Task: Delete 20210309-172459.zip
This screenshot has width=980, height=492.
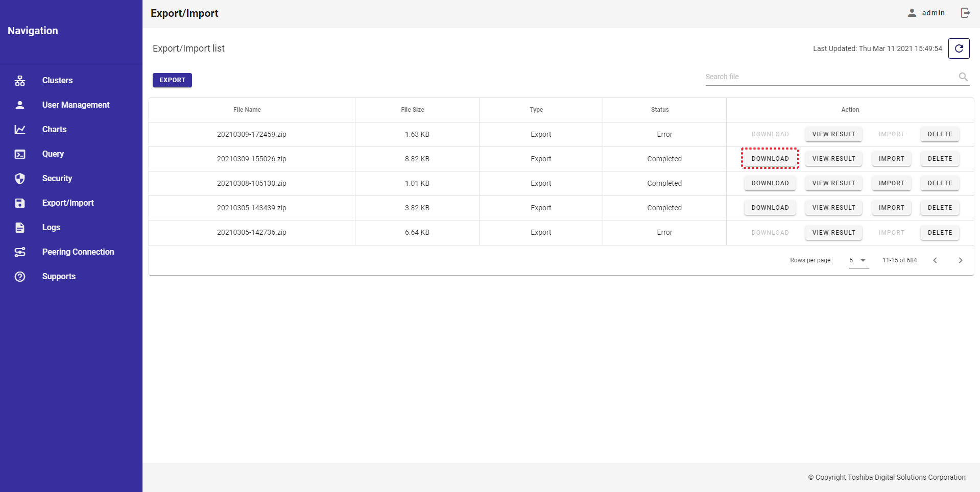Action: pos(940,134)
